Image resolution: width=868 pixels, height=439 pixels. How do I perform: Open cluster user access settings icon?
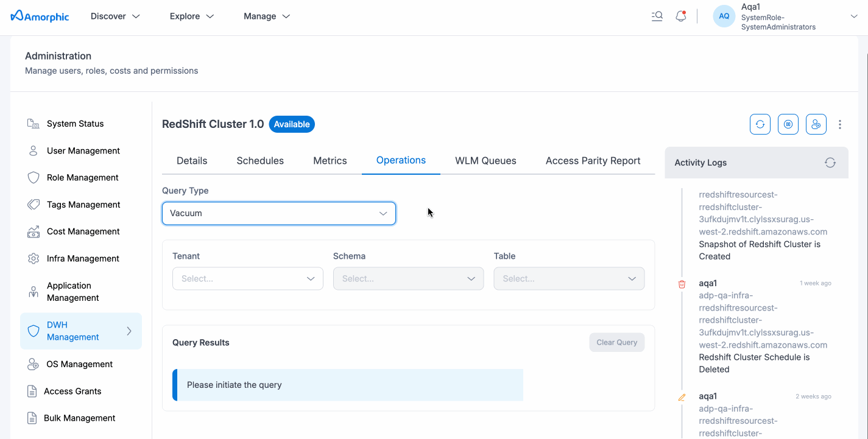point(816,124)
